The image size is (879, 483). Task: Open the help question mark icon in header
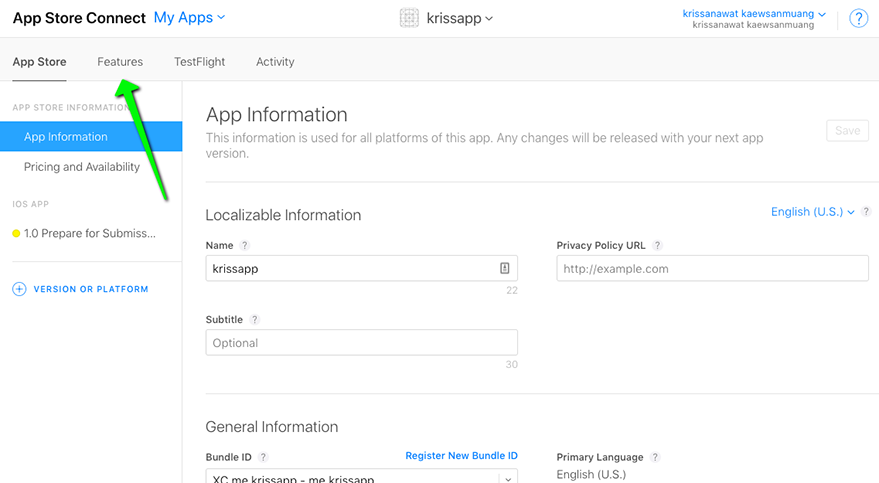pos(858,18)
